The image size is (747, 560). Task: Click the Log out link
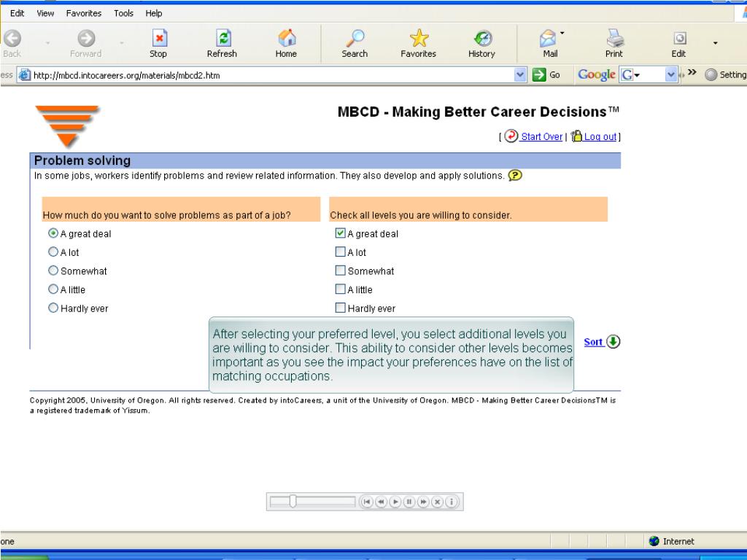pyautogui.click(x=600, y=136)
